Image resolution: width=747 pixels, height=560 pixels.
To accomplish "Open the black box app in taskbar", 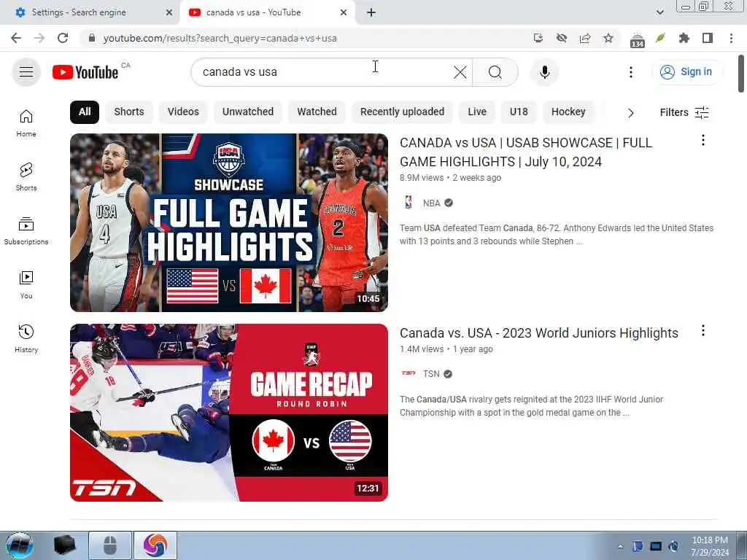I will pyautogui.click(x=65, y=545).
